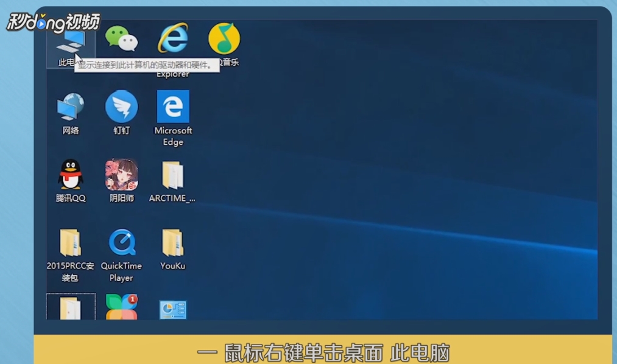Click the 网络 label text
This screenshot has height=364, width=617.
tap(71, 130)
